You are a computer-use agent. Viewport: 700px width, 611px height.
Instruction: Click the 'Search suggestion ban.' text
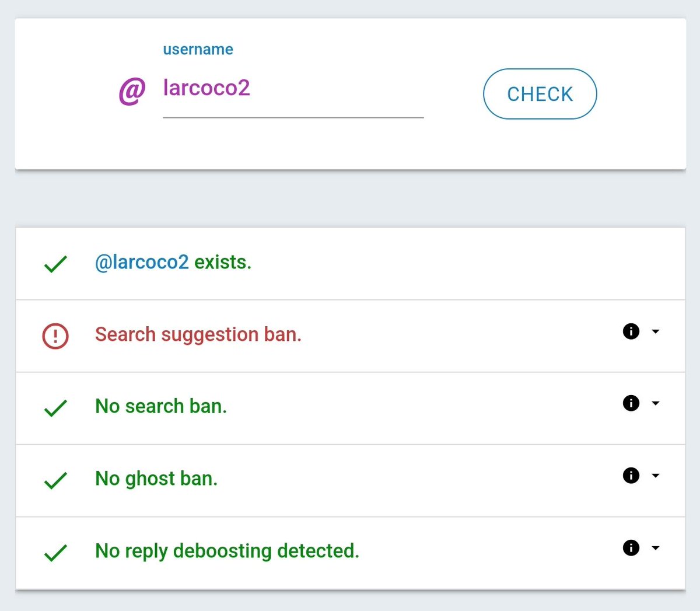(x=198, y=334)
